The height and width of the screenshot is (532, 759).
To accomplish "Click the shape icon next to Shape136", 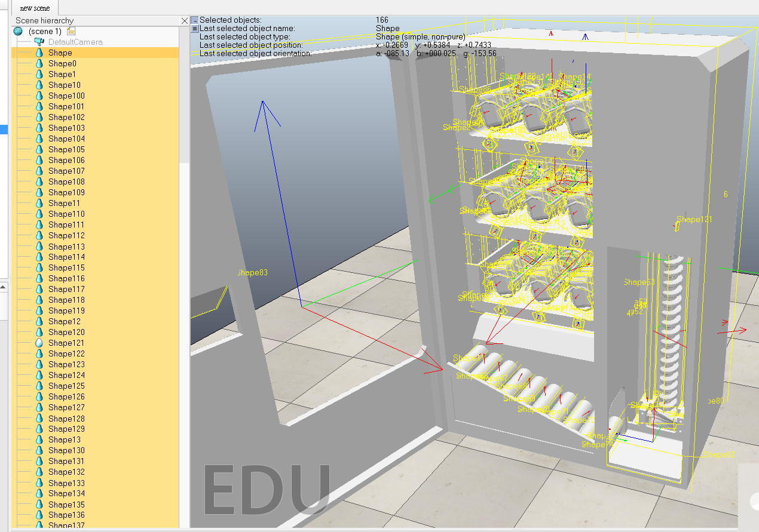I will [39, 515].
